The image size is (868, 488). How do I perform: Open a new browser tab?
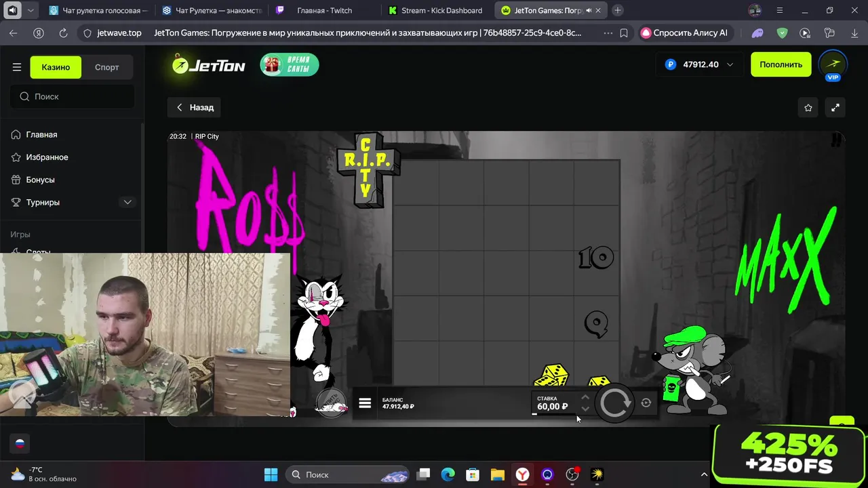coord(618,10)
